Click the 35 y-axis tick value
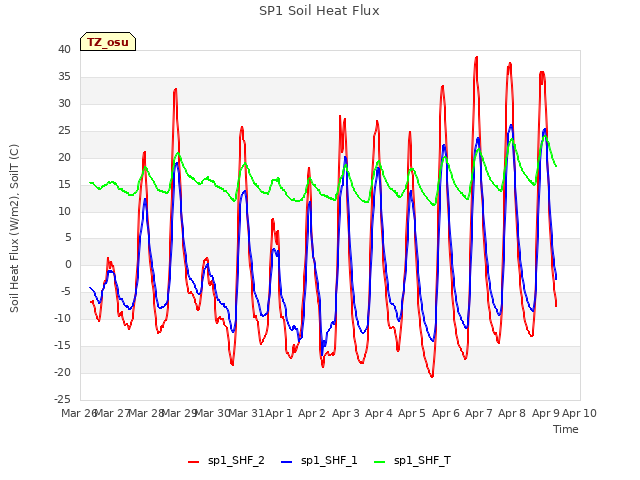Image resolution: width=640 pixels, height=480 pixels. point(64,76)
